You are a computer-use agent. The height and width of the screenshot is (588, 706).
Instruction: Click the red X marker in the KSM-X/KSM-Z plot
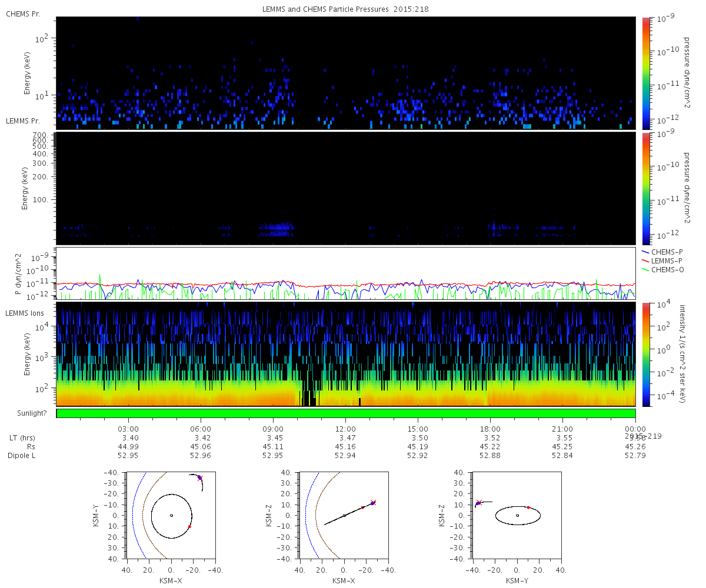372,503
